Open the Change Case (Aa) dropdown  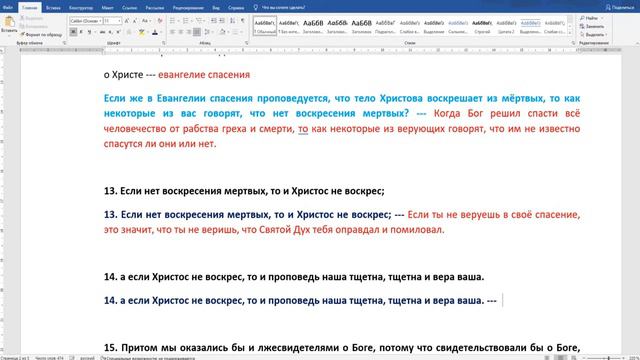(x=146, y=20)
